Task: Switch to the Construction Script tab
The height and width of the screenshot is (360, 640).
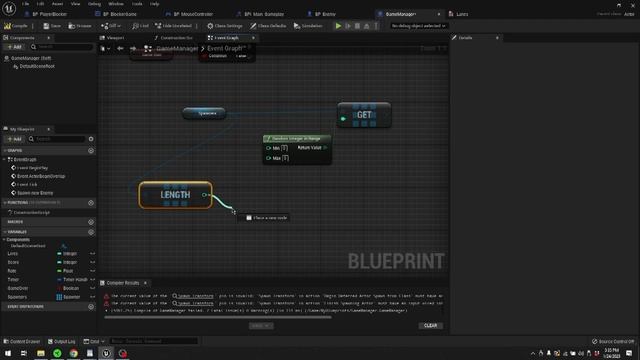Action: coord(176,38)
